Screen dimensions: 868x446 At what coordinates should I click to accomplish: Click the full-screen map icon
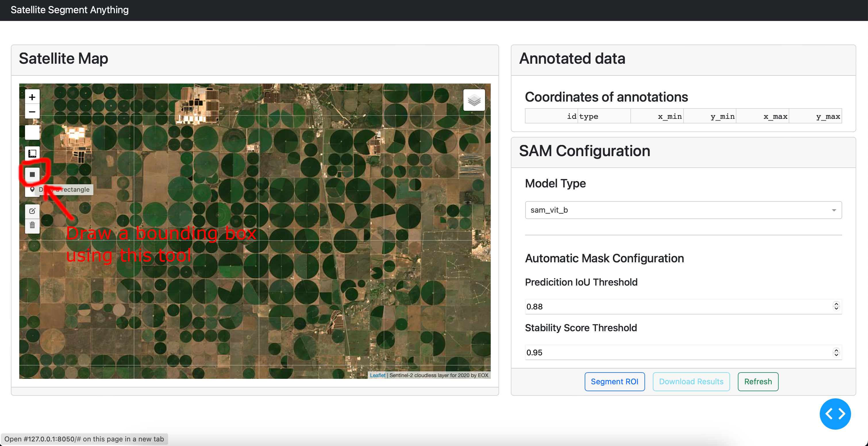pyautogui.click(x=32, y=132)
